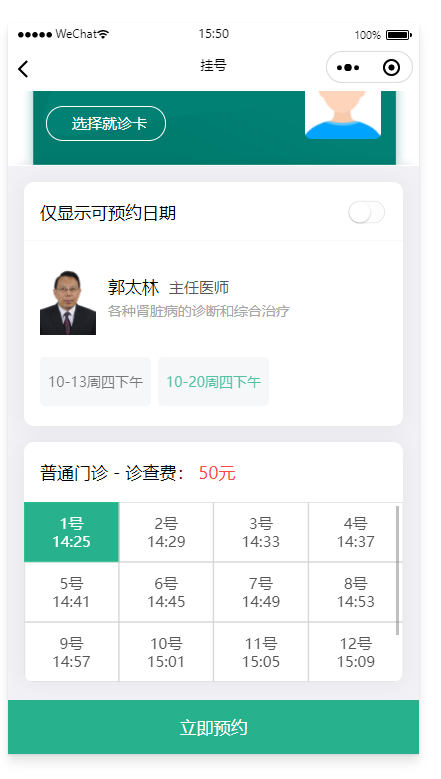Click the time slot list scrollbar
This screenshot has height=779, width=441.
point(398,570)
